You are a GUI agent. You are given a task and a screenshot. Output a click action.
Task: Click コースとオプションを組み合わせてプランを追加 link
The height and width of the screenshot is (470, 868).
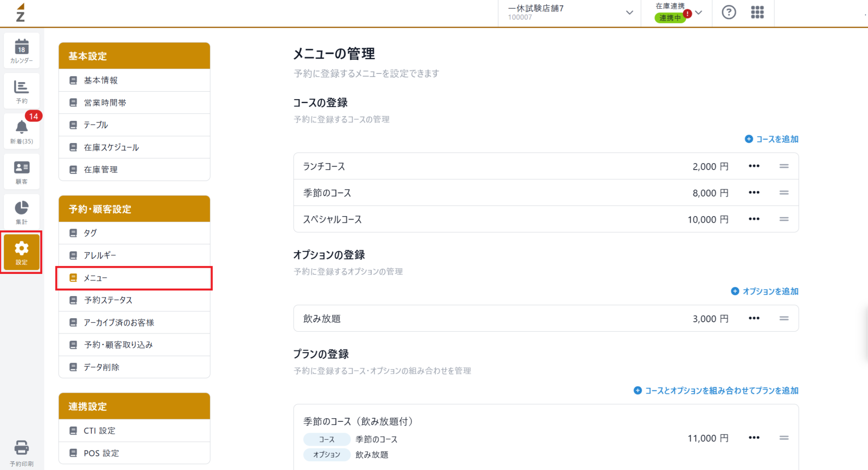click(716, 390)
